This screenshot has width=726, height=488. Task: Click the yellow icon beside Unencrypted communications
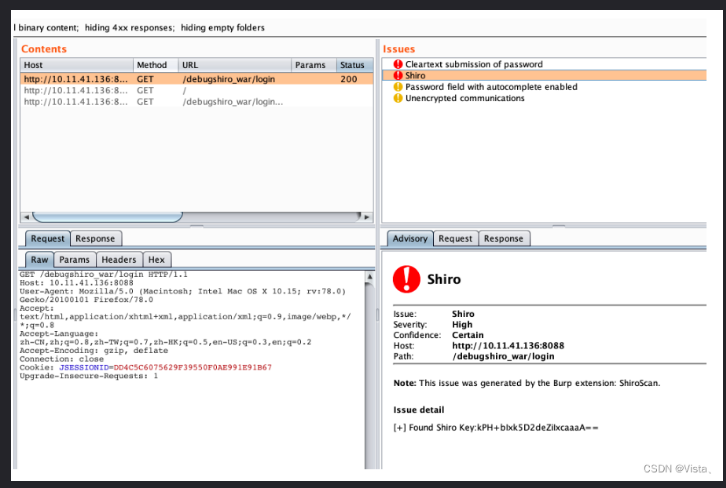pos(398,98)
